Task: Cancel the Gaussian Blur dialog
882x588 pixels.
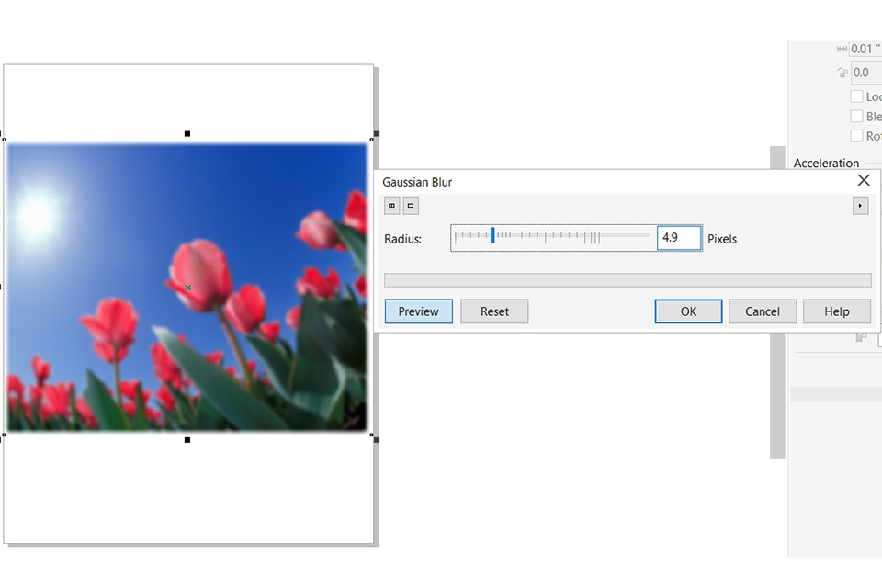Action: 762,311
